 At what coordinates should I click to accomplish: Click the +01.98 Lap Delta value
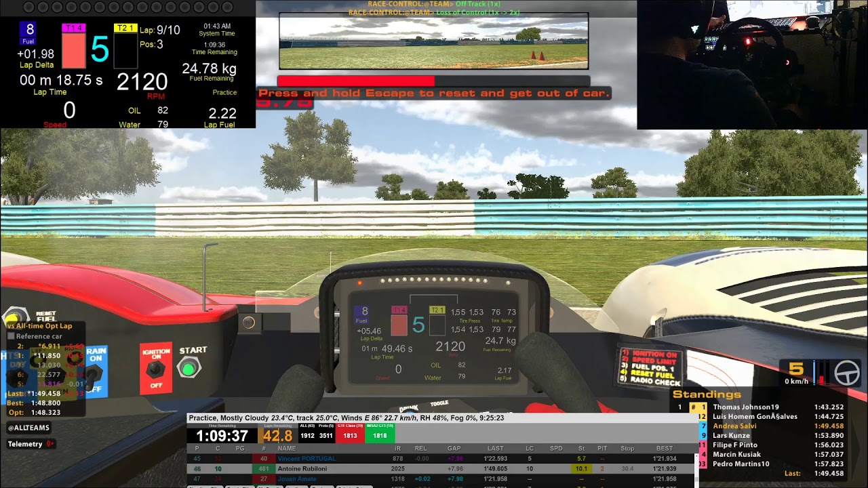pyautogui.click(x=36, y=54)
